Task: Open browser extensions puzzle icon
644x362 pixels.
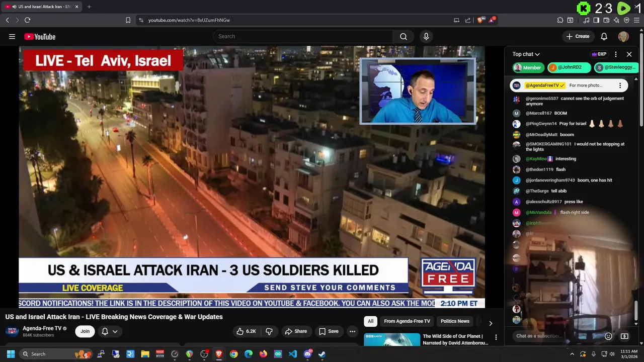Action: [560, 20]
